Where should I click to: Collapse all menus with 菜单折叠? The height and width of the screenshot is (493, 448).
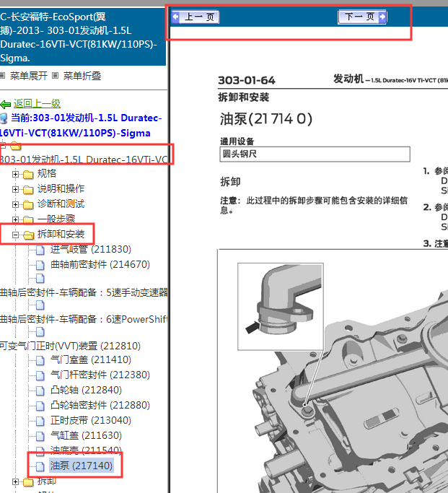tap(82, 76)
